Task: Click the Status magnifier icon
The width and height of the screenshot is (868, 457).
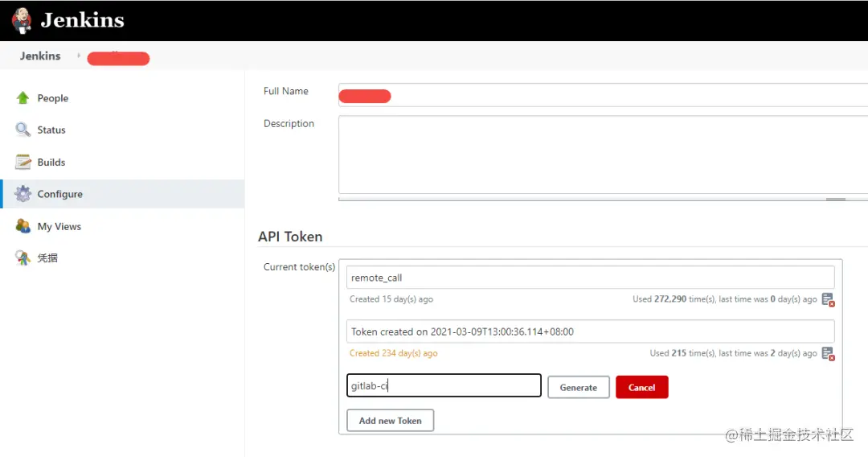Action: point(23,130)
